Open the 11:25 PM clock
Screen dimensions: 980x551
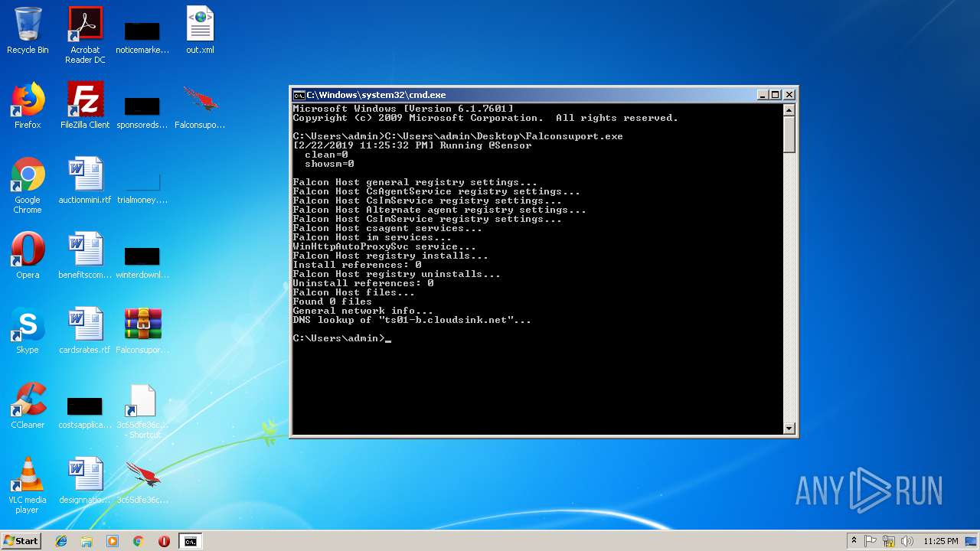pos(941,541)
